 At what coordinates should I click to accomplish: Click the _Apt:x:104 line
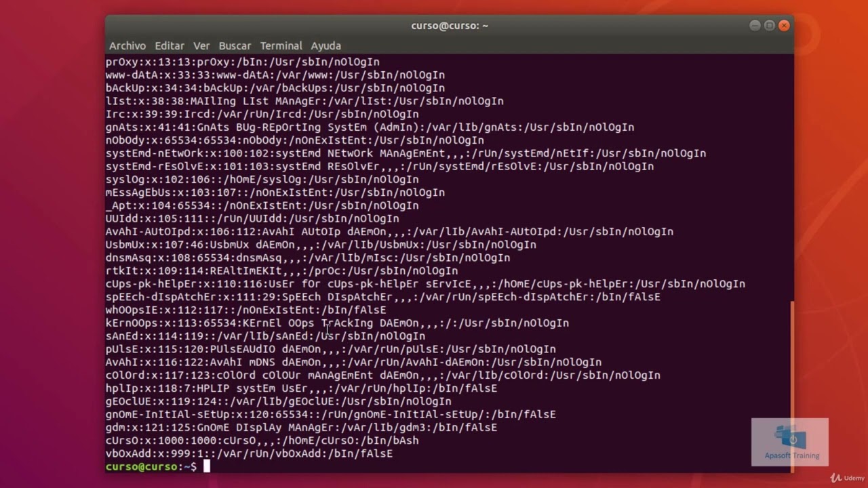(262, 205)
